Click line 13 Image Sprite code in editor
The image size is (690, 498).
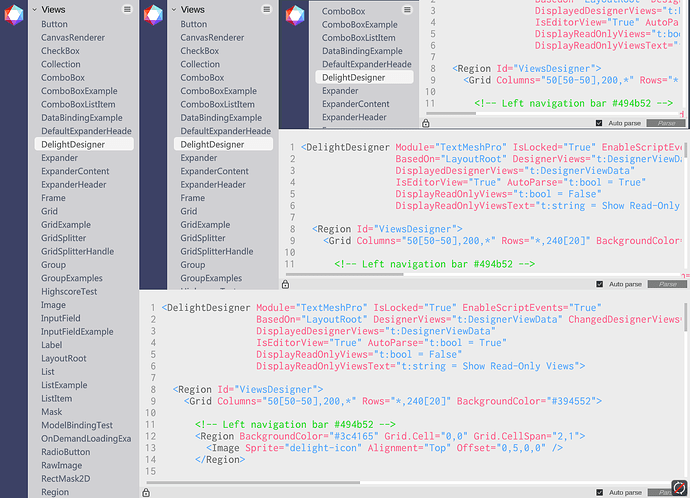385,448
